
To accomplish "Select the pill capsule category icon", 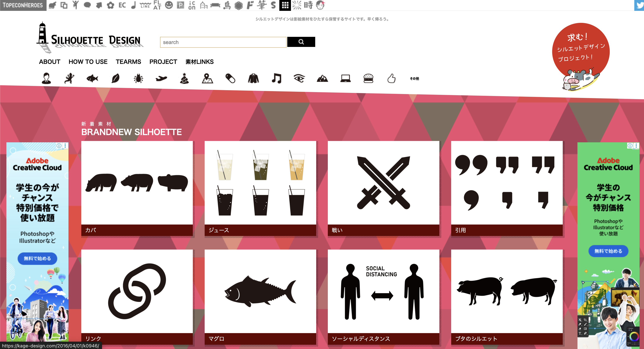I will click(x=230, y=79).
